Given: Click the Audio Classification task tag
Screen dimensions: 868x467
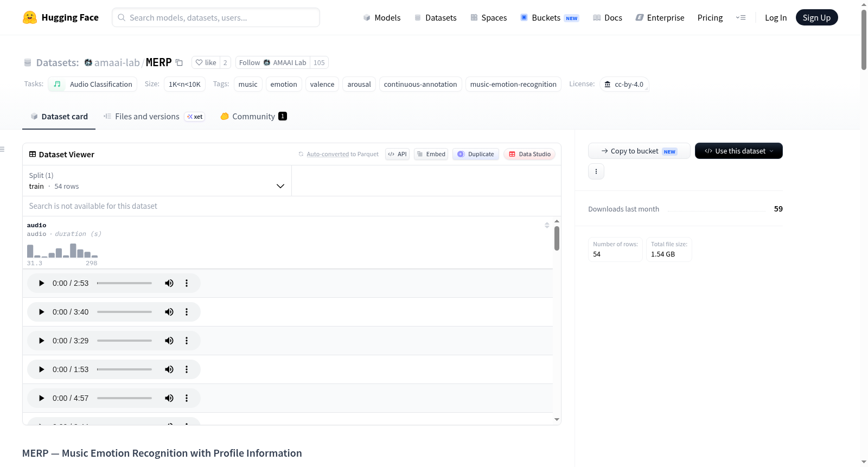Looking at the screenshot, I should (92, 84).
